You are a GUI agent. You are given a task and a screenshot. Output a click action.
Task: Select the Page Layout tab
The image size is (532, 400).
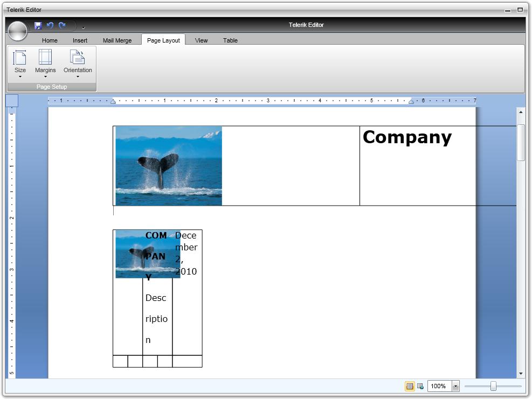tap(163, 40)
